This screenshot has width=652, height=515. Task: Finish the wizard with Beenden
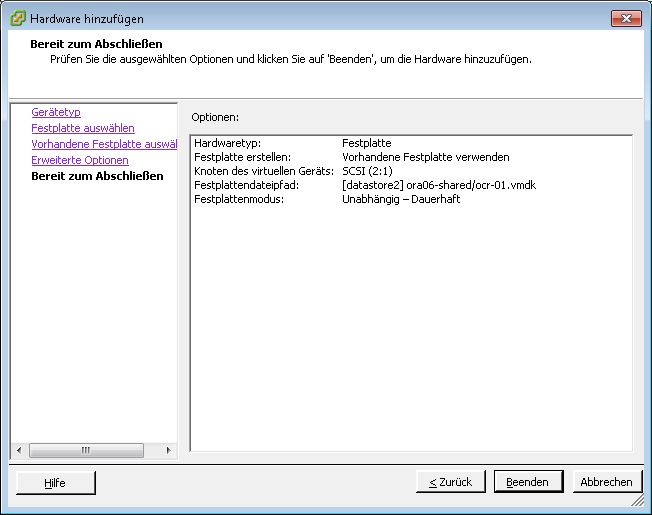click(x=527, y=482)
